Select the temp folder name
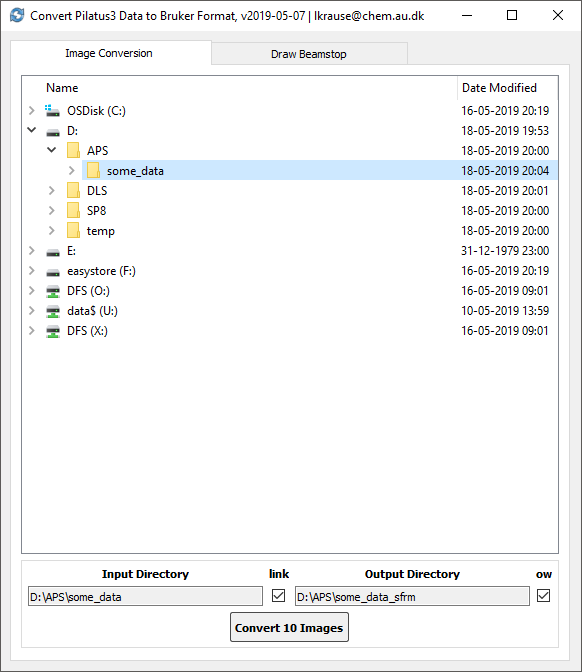The height and width of the screenshot is (672, 582). tap(101, 231)
